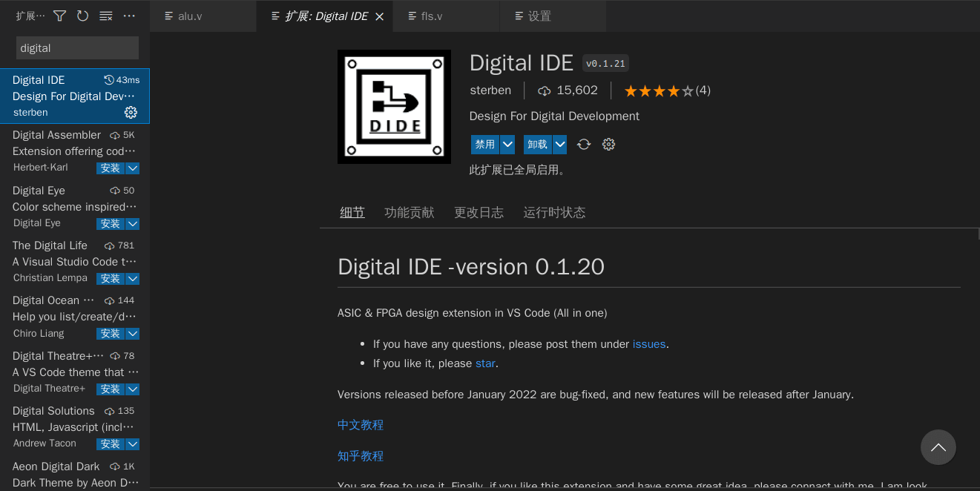This screenshot has height=491, width=980.
Task: Open the sidebar more actions ellipsis
Action: click(x=129, y=16)
